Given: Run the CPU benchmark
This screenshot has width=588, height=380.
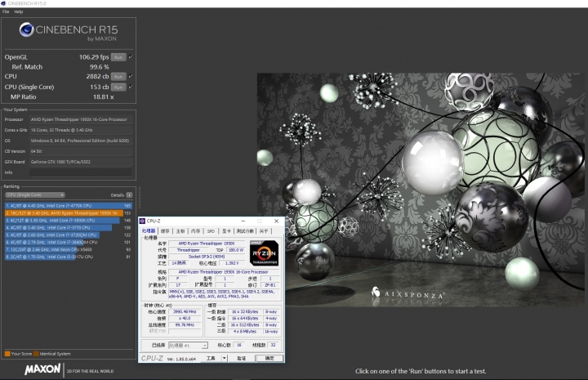Looking at the screenshot, I should pyautogui.click(x=118, y=77).
